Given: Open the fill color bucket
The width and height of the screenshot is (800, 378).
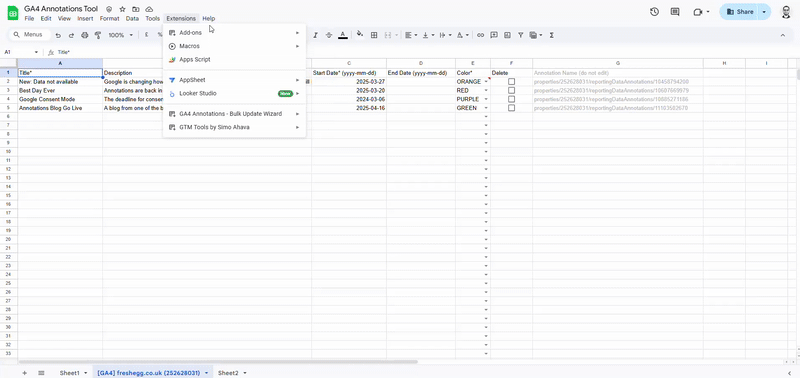Looking at the screenshot, I should [360, 35].
